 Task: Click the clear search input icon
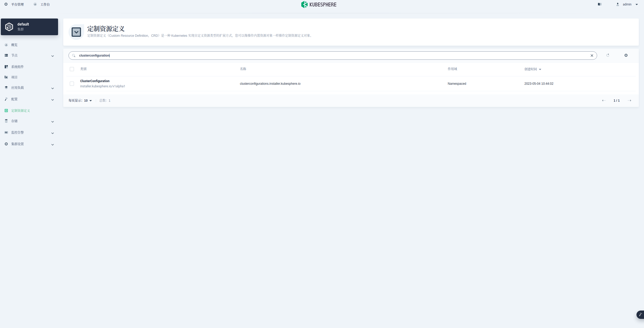592,55
